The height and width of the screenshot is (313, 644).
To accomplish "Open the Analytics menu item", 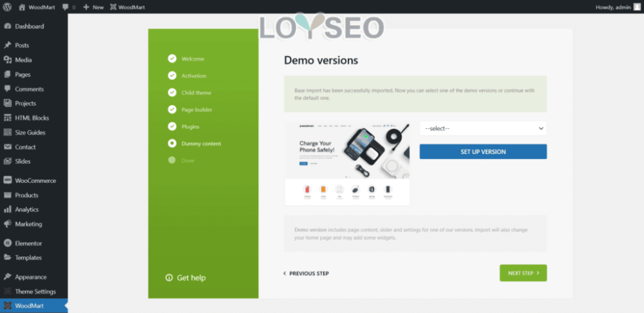I will click(33, 209).
